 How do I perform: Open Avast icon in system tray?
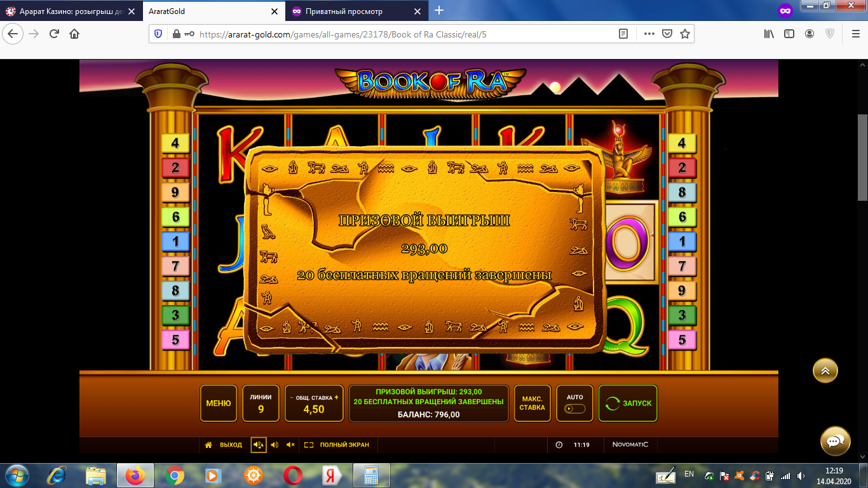740,476
